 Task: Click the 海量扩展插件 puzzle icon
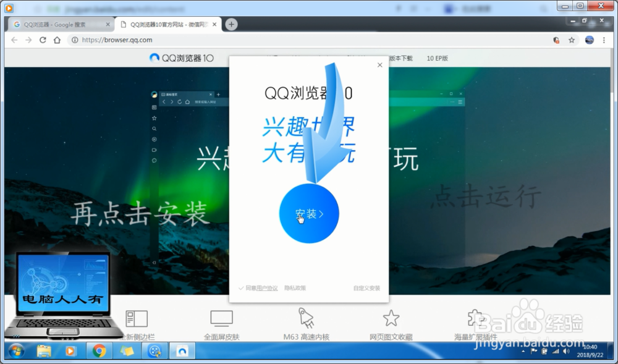click(x=476, y=318)
